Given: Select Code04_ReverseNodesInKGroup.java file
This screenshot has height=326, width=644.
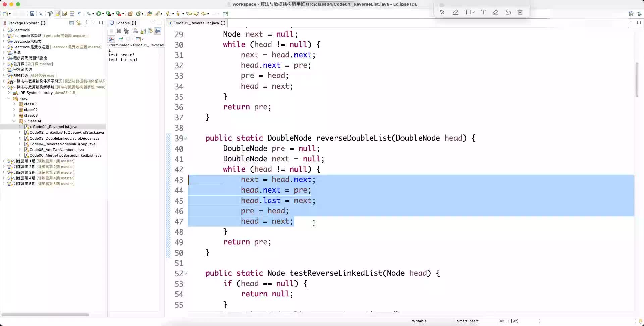Looking at the screenshot, I should point(62,144).
